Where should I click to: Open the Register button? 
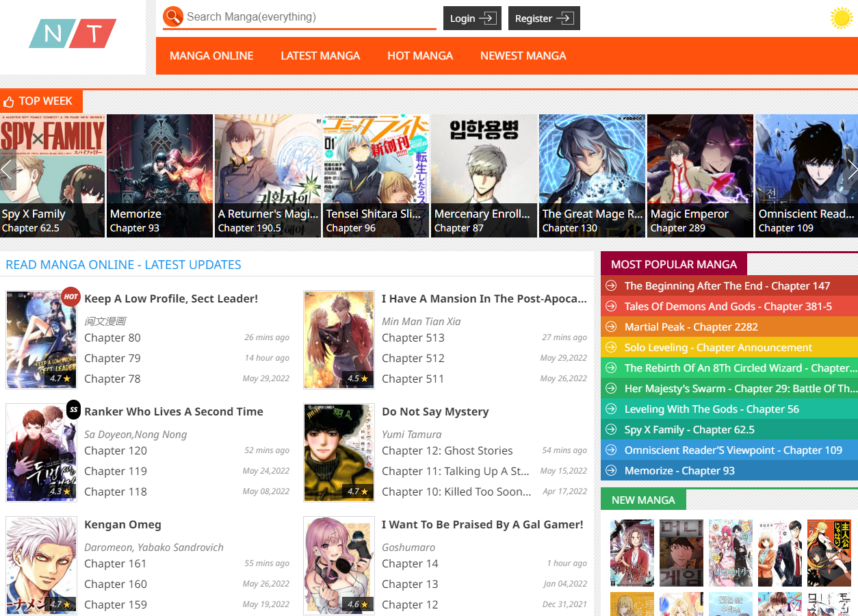544,18
